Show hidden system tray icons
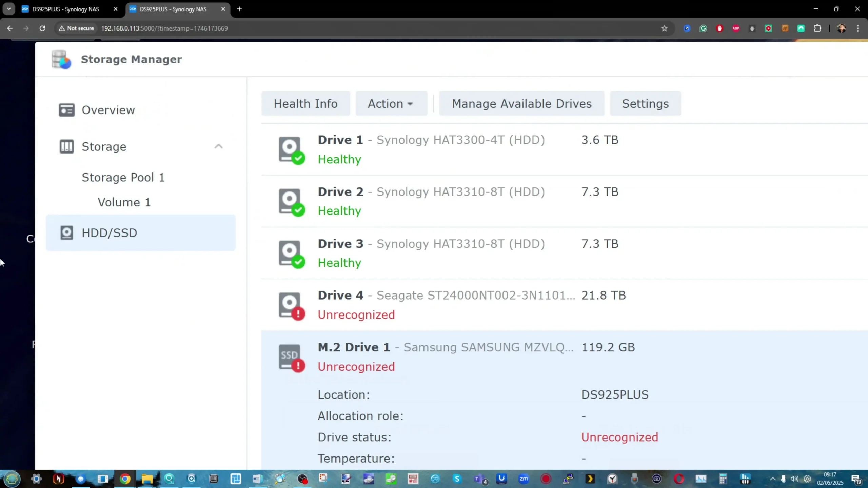The image size is (868, 488). point(772,479)
